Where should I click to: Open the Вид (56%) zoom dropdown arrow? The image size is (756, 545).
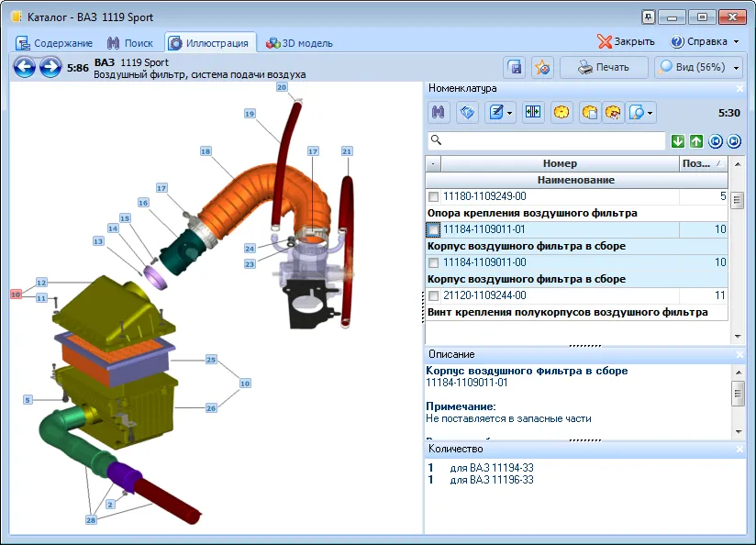[736, 68]
